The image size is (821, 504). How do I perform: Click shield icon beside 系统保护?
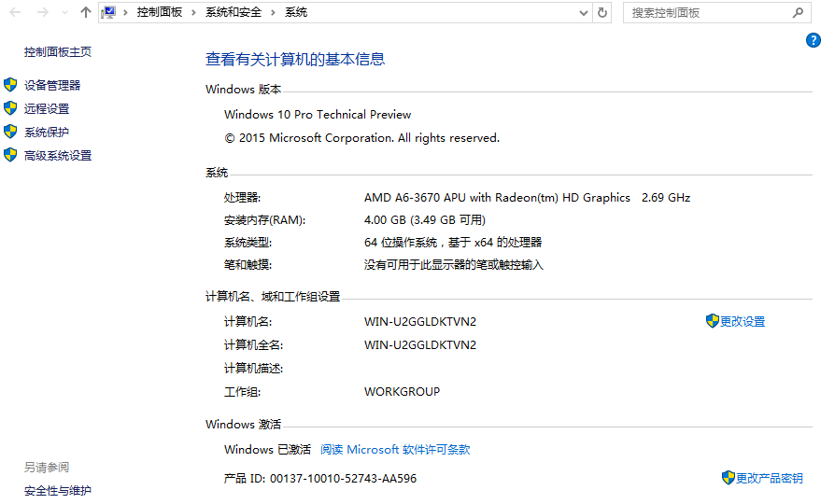[x=10, y=132]
